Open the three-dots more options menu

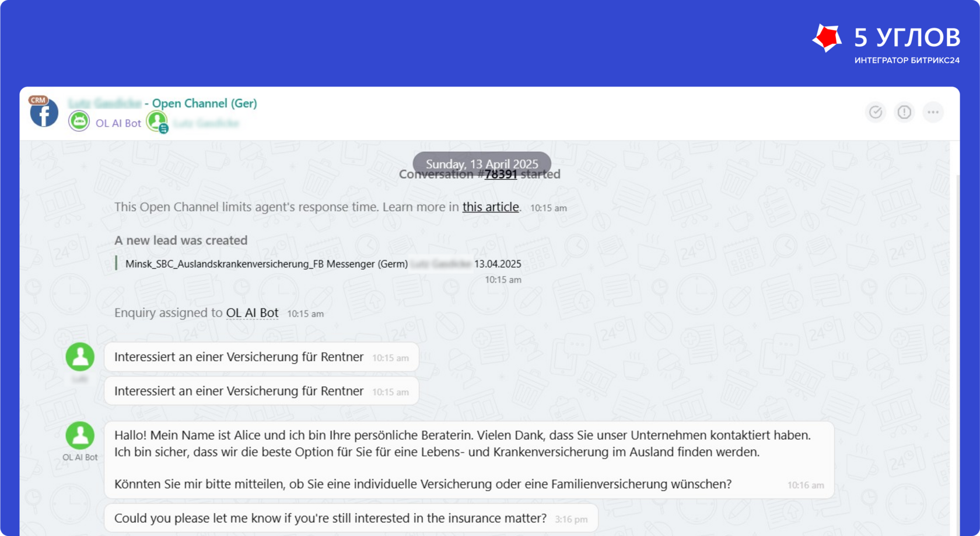tap(933, 112)
